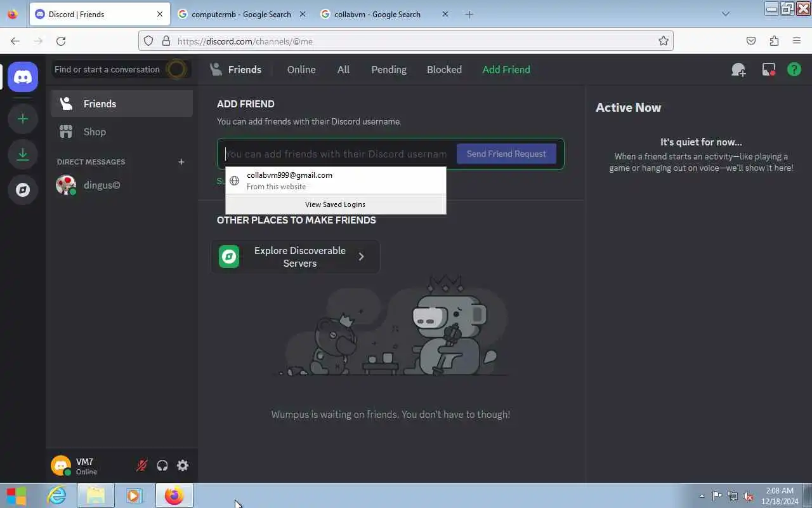Image resolution: width=812 pixels, height=508 pixels.
Task: Switch to the All friends tab
Action: pyautogui.click(x=343, y=70)
